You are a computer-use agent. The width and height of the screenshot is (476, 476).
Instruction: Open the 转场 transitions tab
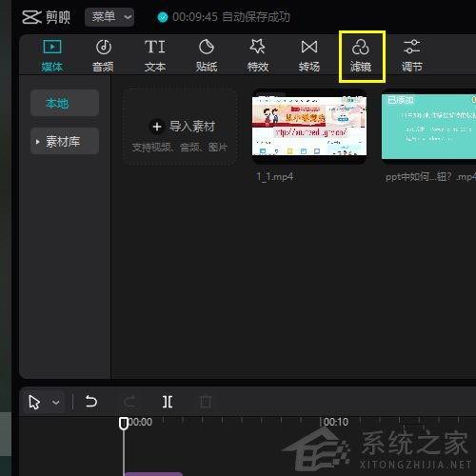click(309, 56)
